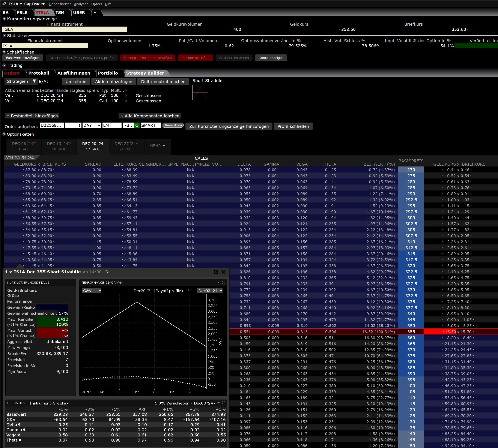Collapse the Optionsketten section
Image resolution: width=498 pixels, height=448 pixels.
tap(4, 134)
